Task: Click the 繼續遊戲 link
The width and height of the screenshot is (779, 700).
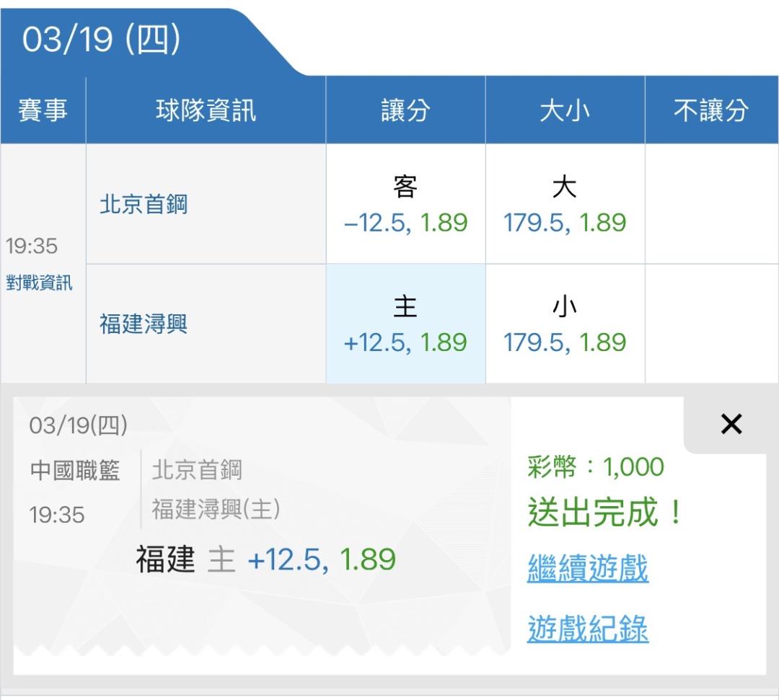Action: coord(588,568)
